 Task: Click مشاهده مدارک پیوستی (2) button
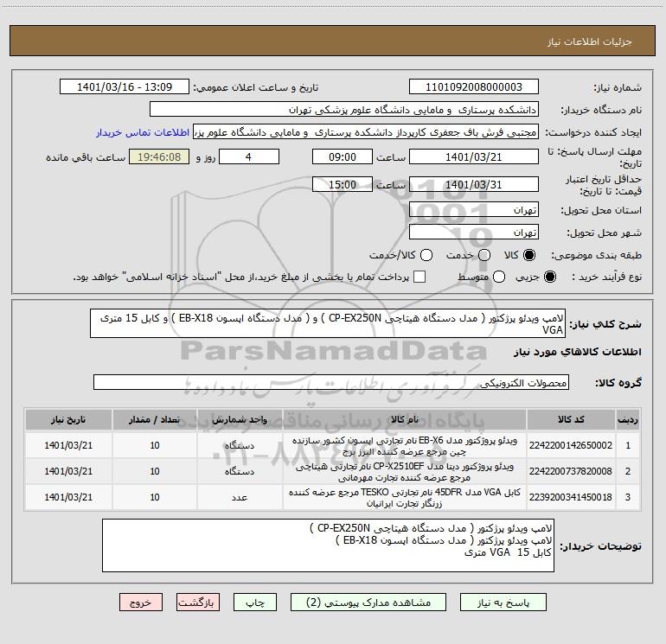(368, 603)
